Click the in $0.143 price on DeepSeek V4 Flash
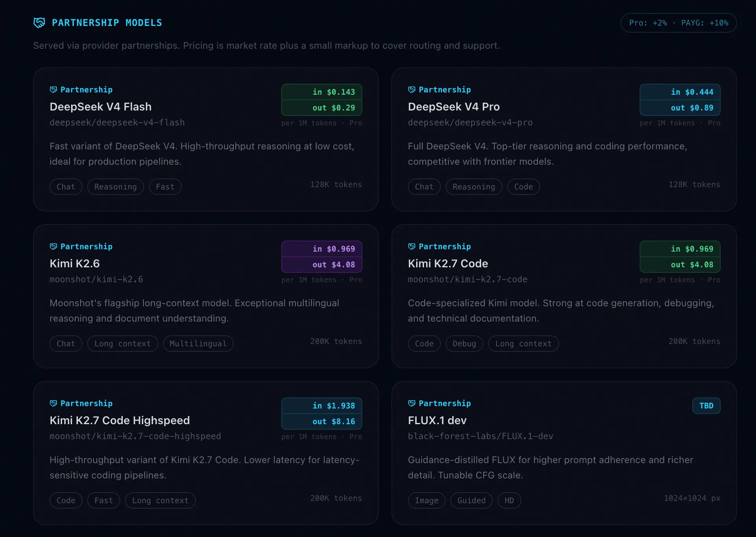This screenshot has width=756, height=537. (x=322, y=92)
